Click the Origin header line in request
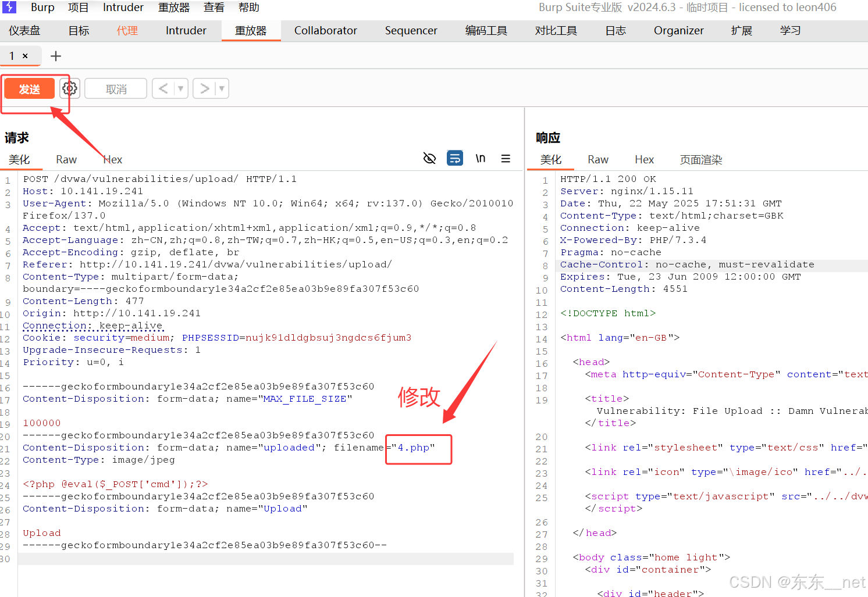Viewport: 868px width, 597px height. pos(112,313)
